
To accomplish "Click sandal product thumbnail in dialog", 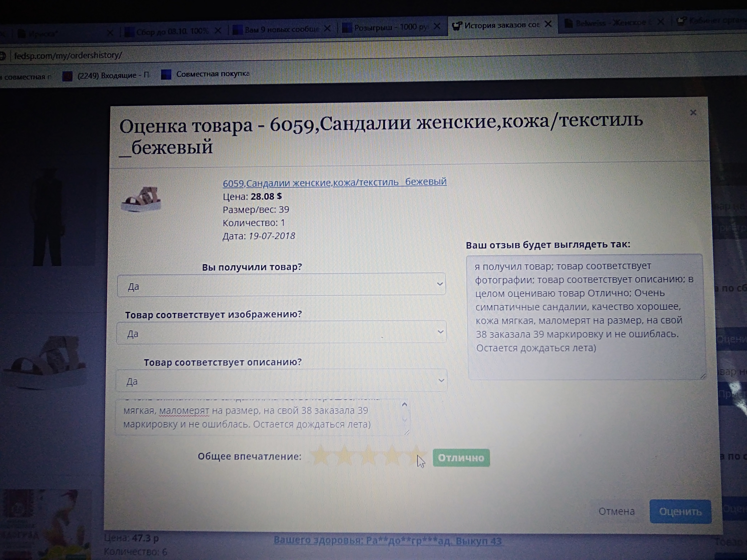I will click(142, 199).
